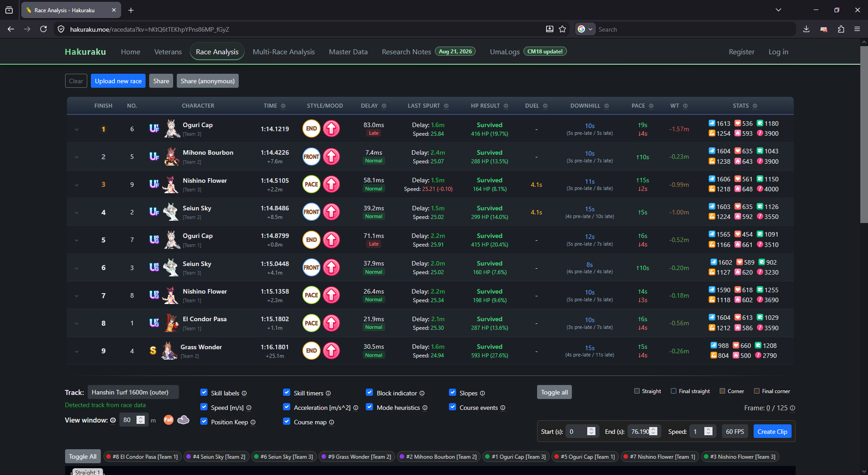The image size is (868, 475).
Task: Toggle the Mode heuristics checkbox
Action: (x=369, y=407)
